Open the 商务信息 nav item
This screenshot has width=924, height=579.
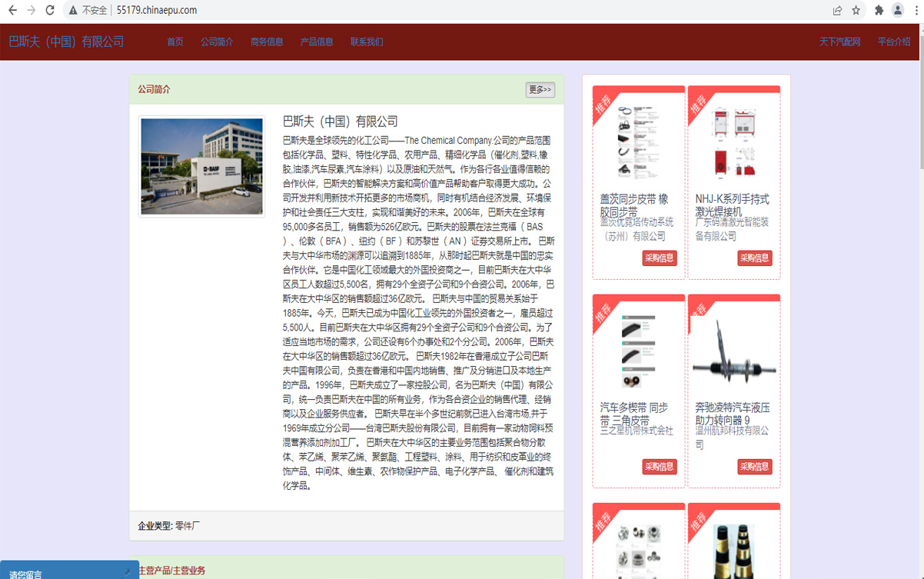point(267,42)
